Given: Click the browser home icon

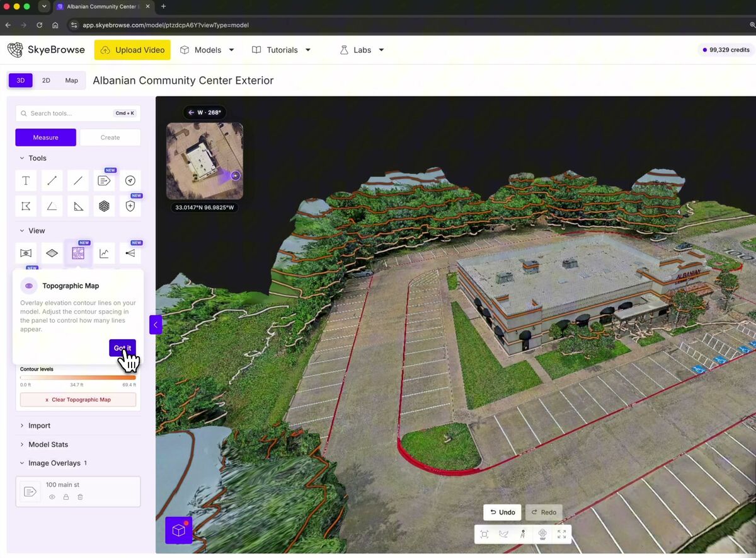Looking at the screenshot, I should (55, 25).
